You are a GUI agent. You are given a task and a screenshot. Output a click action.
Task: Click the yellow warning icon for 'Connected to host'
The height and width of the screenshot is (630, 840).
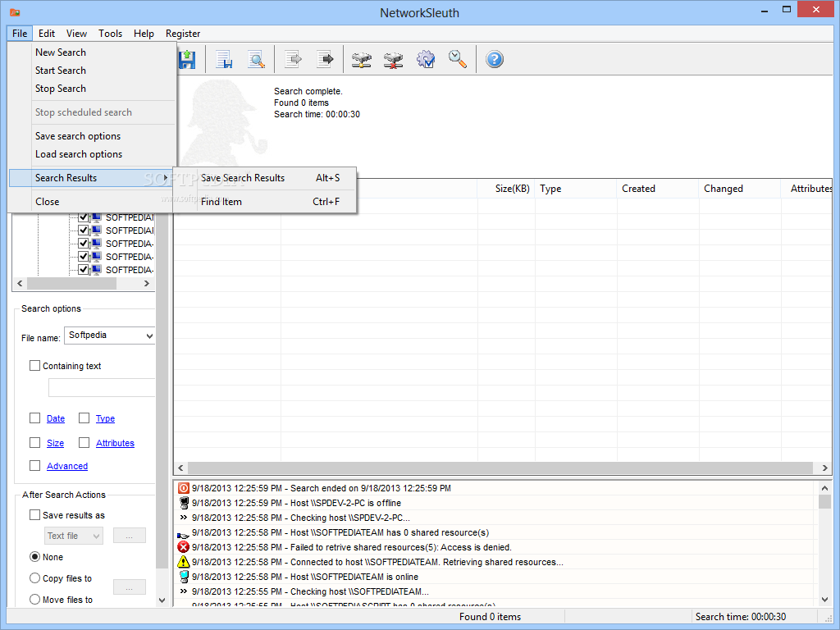pos(184,562)
